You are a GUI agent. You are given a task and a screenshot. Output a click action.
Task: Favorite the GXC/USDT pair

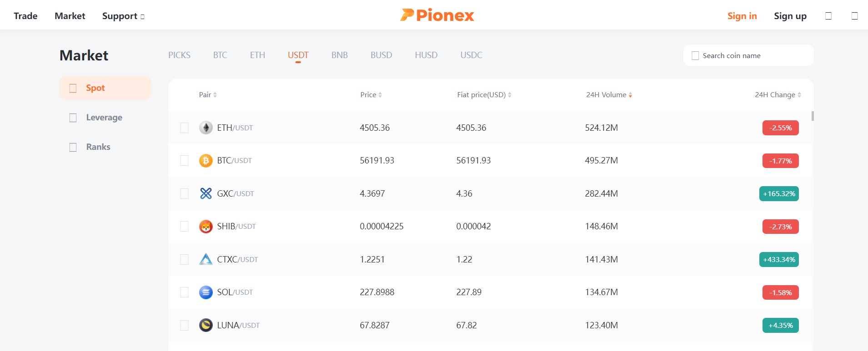pos(184,193)
